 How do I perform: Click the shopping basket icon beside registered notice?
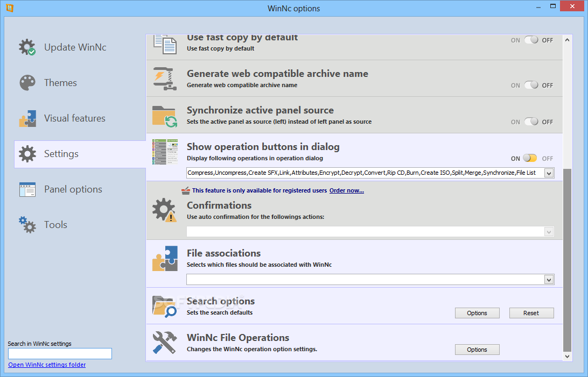click(186, 191)
